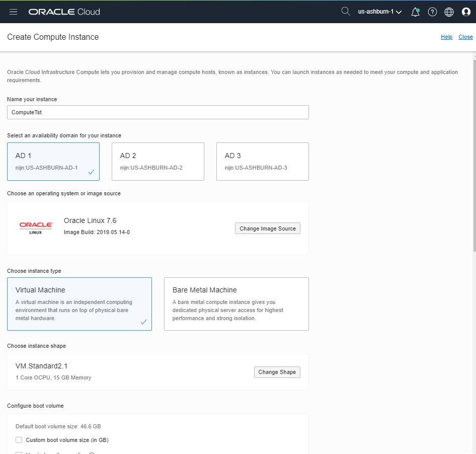This screenshot has width=476, height=454.
Task: Click the Help link
Action: pos(446,37)
